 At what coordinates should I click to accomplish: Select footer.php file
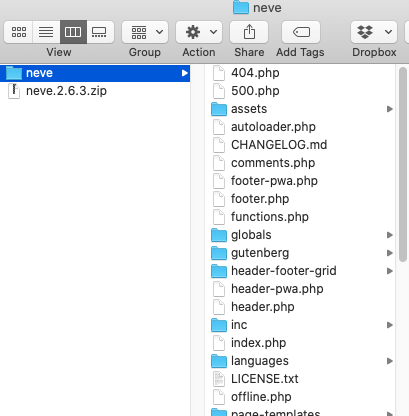pyautogui.click(x=300, y=199)
